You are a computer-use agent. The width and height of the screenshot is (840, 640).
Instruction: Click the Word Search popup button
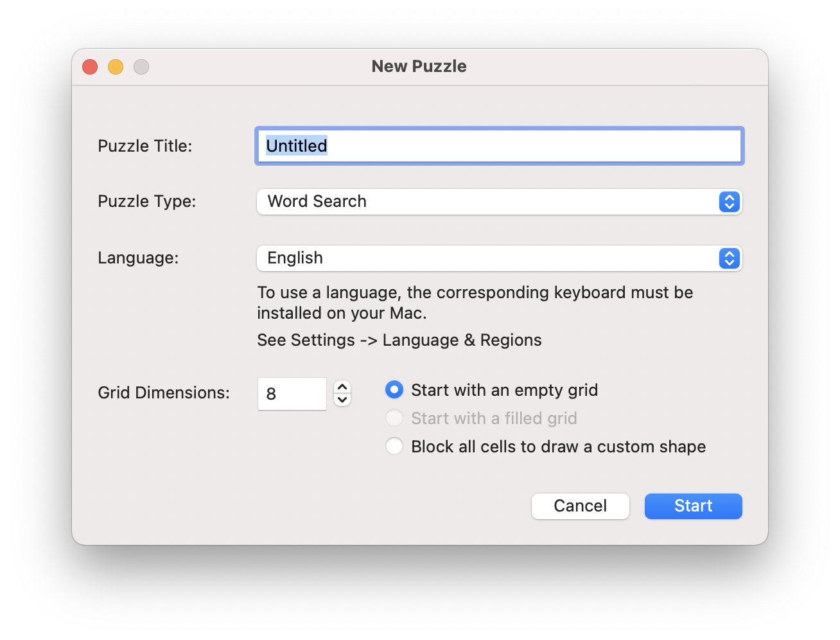(x=450, y=202)
